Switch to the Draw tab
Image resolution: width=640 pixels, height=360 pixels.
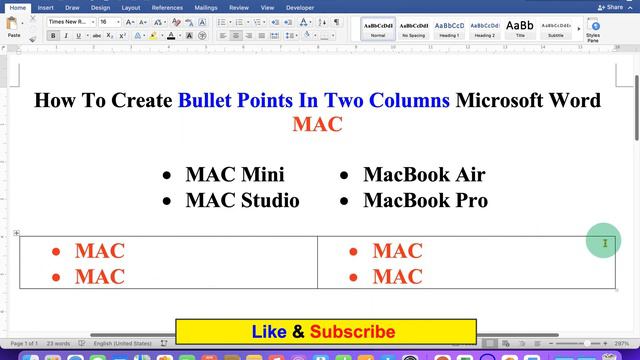[72, 8]
